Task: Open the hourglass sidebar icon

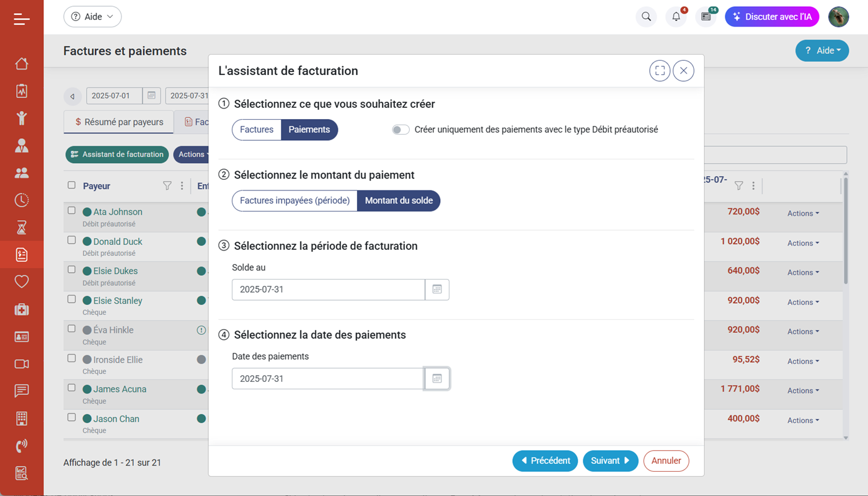Action: 22,228
